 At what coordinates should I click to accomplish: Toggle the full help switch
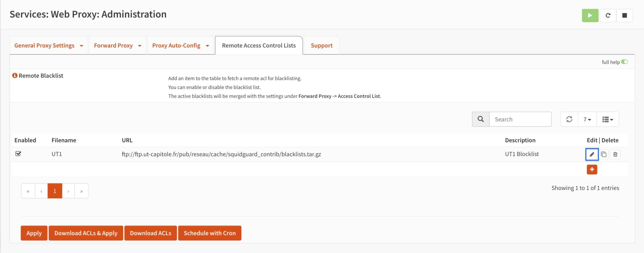[624, 62]
